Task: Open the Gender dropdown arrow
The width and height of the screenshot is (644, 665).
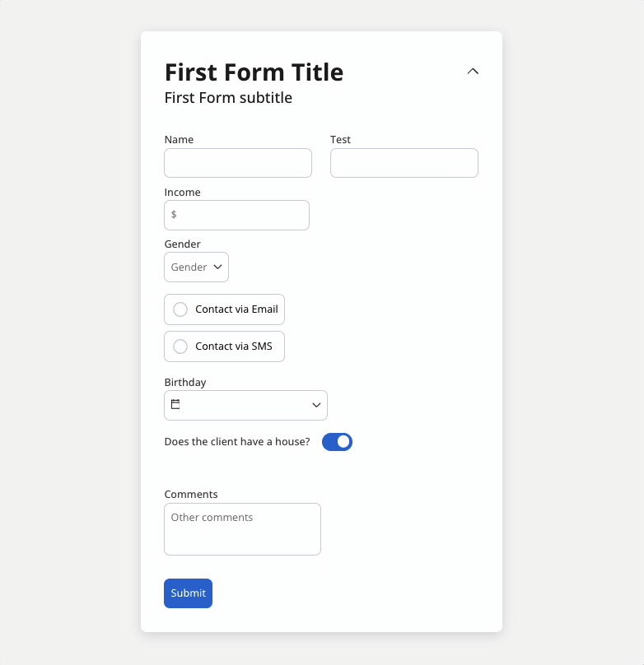Action: tap(217, 267)
